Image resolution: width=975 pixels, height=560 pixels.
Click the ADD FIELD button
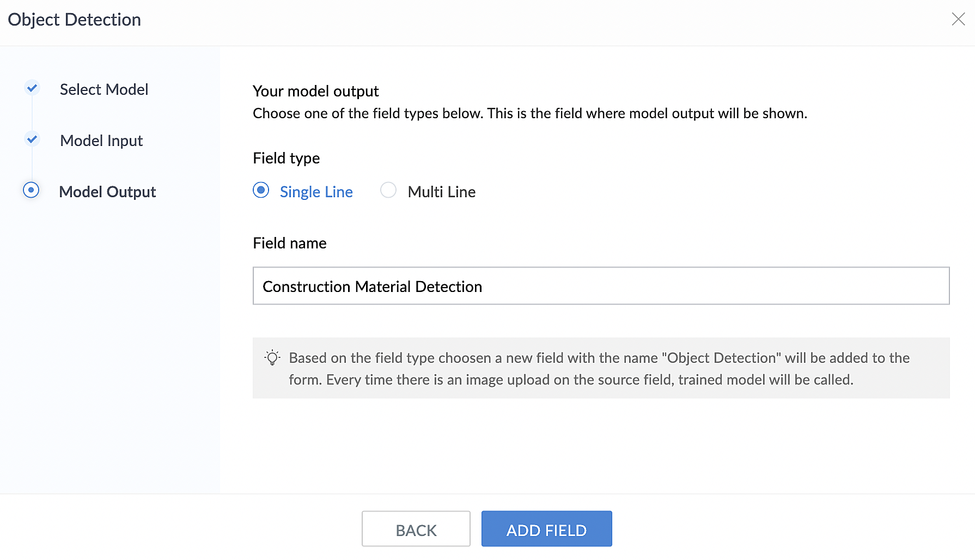coord(546,529)
